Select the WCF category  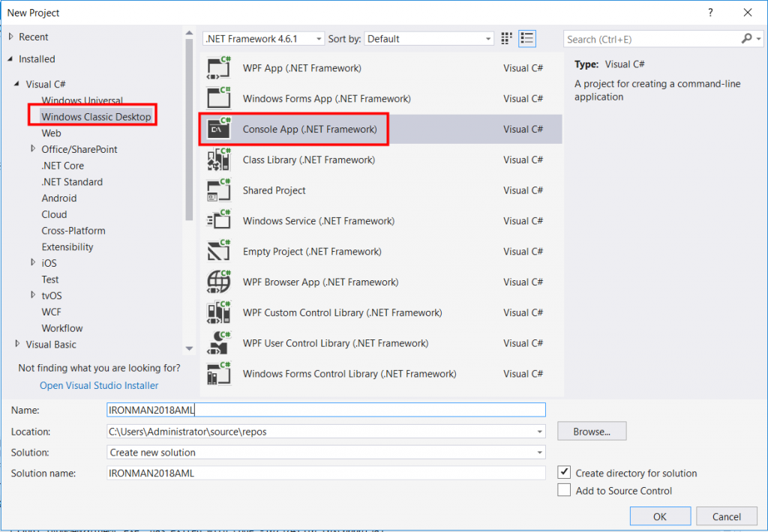pos(52,312)
